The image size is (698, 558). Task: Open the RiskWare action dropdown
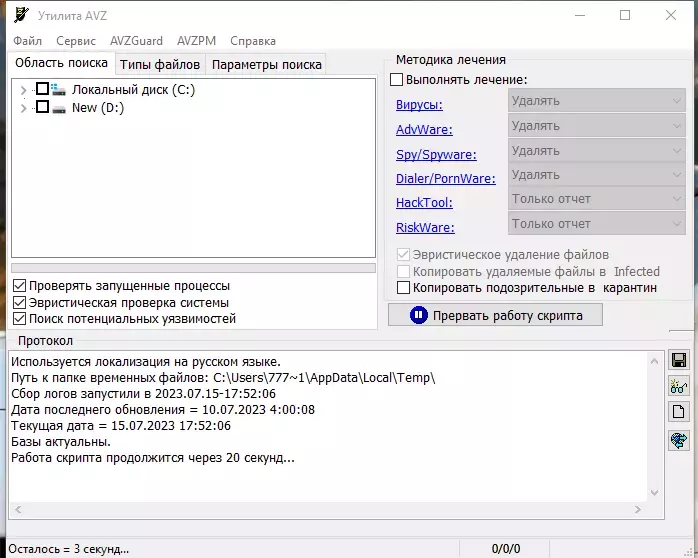click(x=597, y=223)
